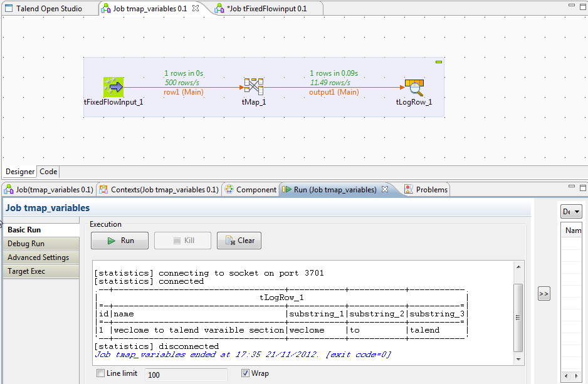The height and width of the screenshot is (384, 588).
Task: Open the dropdown in the right panel
Action: tap(571, 212)
